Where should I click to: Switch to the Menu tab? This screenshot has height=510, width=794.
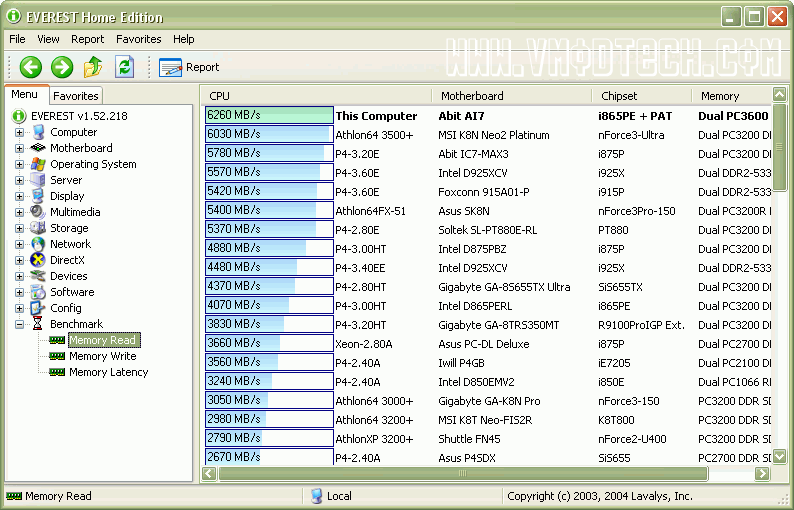point(25,94)
